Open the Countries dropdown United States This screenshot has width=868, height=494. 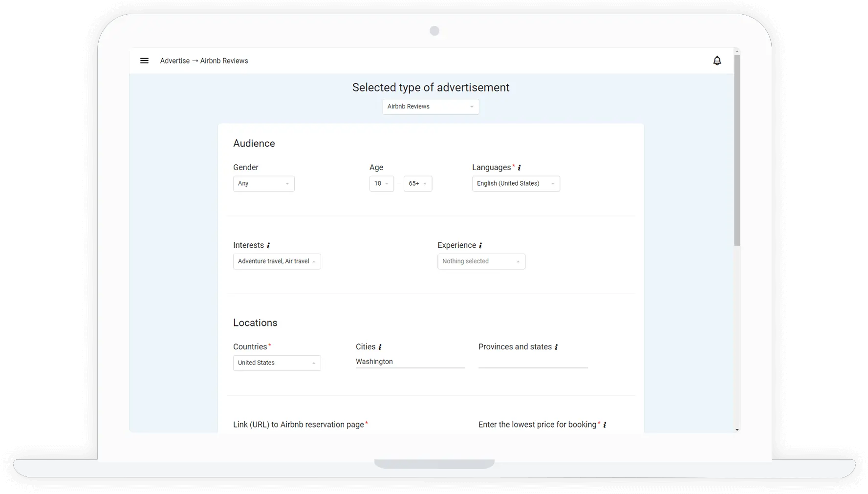[277, 363]
